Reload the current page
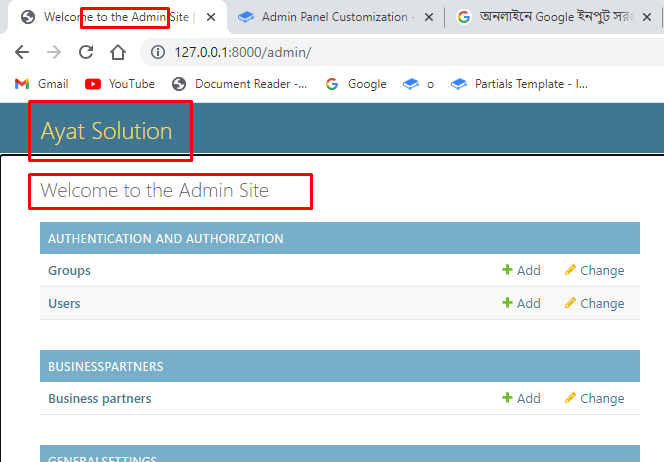Viewport: 664px width, 462px height. [86, 52]
